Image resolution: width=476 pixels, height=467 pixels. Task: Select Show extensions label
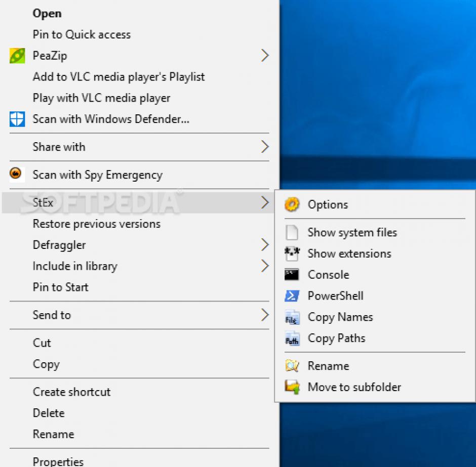(x=349, y=253)
